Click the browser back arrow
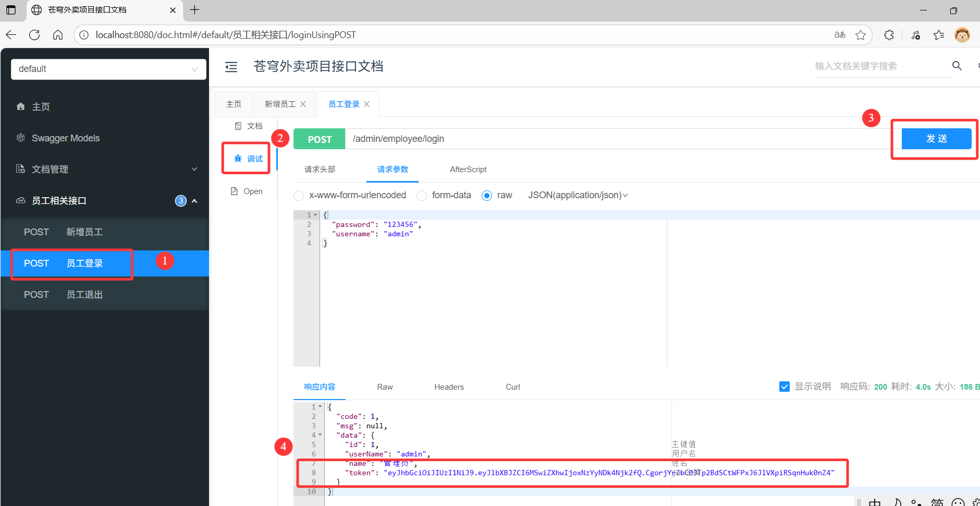The height and width of the screenshot is (506, 980). pos(11,35)
